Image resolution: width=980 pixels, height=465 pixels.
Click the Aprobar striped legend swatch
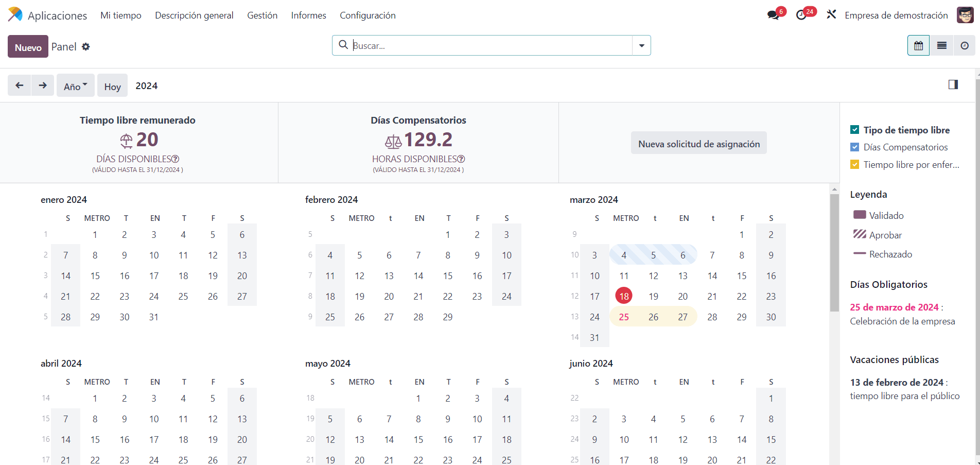point(860,234)
